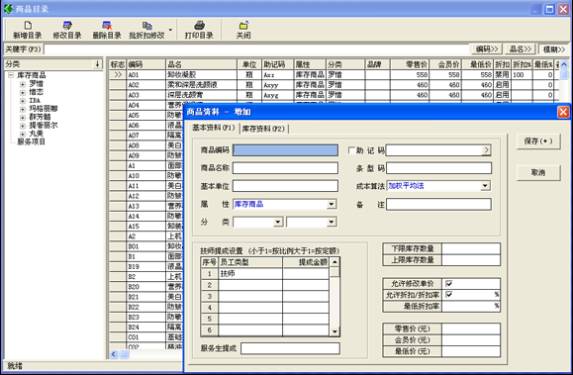Switch to the 基本资料 (F1) tab
The width and height of the screenshot is (573, 375).
click(214, 128)
